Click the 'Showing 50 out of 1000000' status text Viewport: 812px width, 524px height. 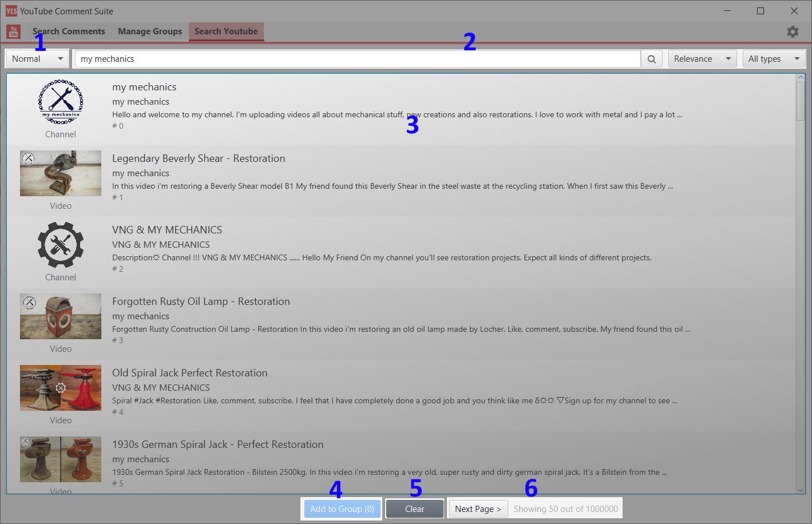click(x=566, y=509)
